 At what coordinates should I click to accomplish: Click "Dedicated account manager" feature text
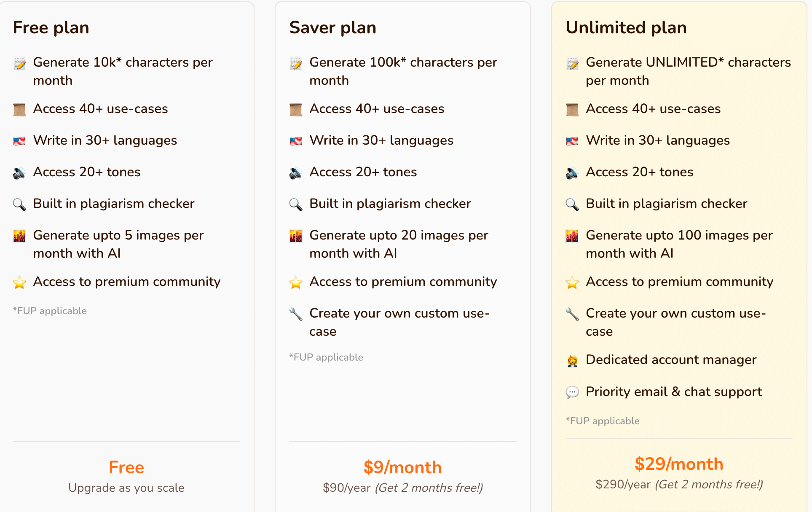point(671,360)
